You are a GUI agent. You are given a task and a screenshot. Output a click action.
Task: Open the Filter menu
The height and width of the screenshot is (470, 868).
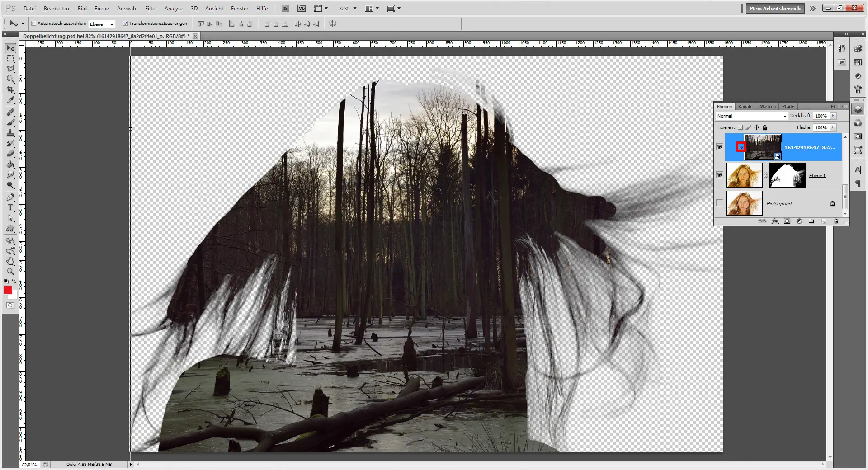(151, 8)
